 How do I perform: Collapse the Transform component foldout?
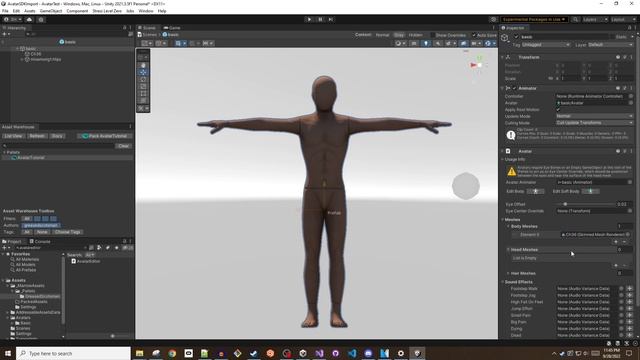pos(502,57)
